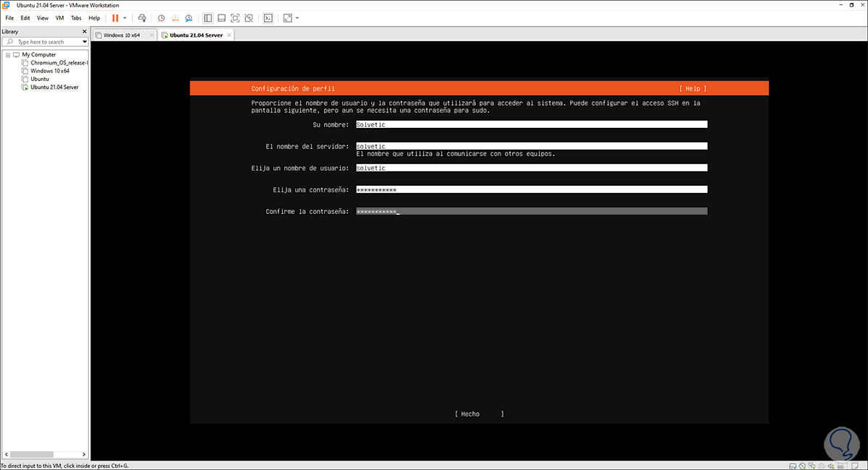
Task: Toggle the library sidebar view icon
Action: click(208, 17)
